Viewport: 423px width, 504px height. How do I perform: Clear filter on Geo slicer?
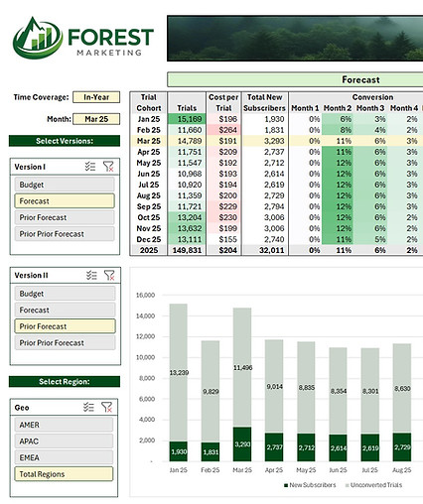point(106,407)
